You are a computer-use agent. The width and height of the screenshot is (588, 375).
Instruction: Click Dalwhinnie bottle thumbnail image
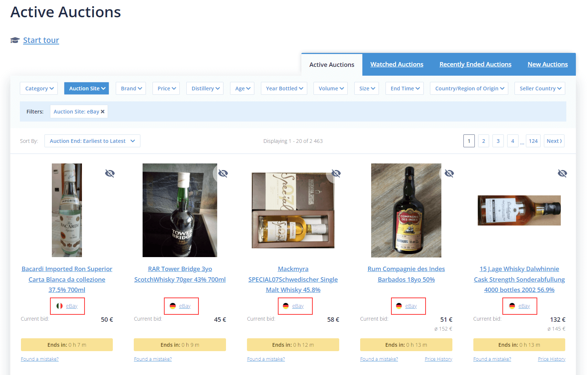click(x=519, y=210)
